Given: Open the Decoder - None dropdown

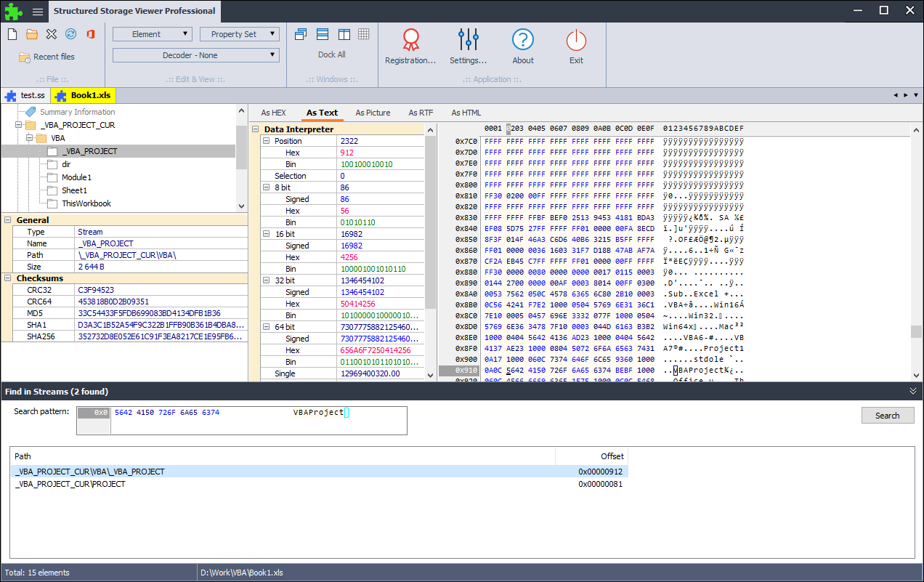Looking at the screenshot, I should click(x=196, y=55).
